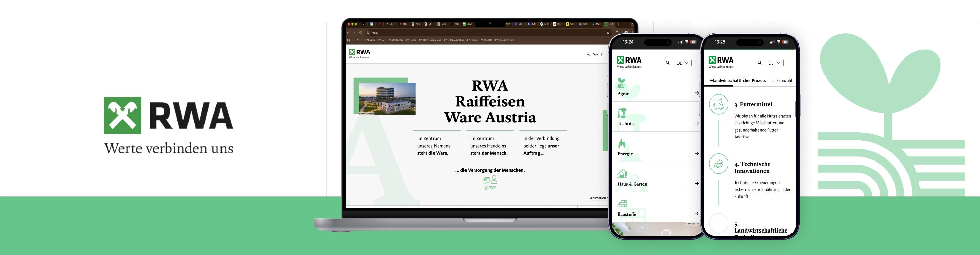The image size is (980, 255).
Task: Open the 3D & Animation bookmarks folder
Action: [x=454, y=40]
